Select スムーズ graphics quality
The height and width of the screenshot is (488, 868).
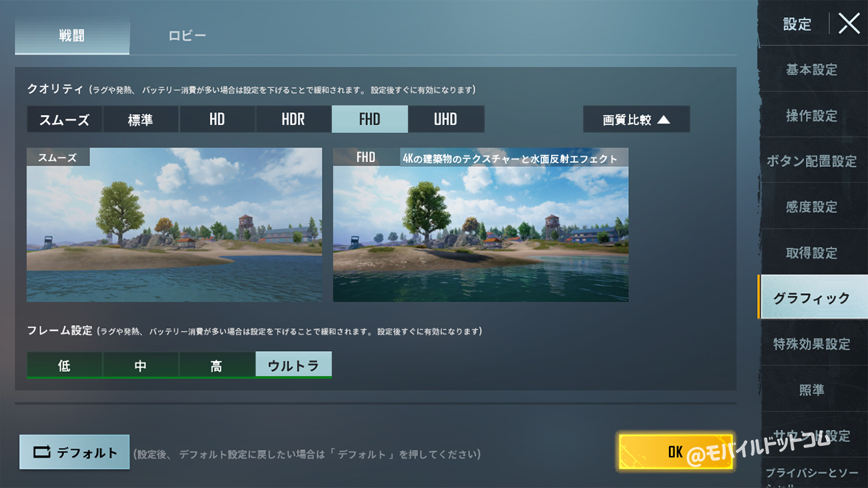[64, 119]
